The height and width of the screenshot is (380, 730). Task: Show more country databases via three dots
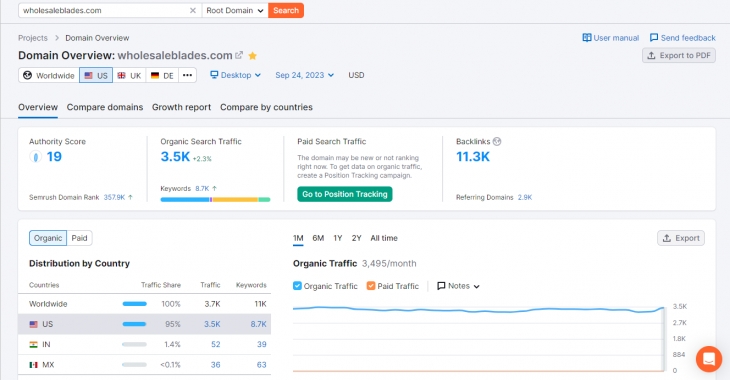(187, 75)
